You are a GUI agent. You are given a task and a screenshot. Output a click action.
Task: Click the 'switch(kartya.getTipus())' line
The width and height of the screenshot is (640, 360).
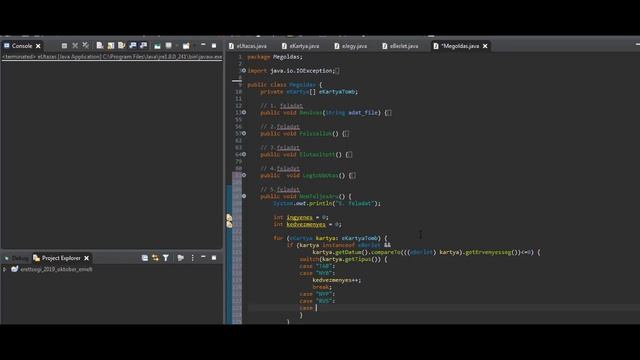[x=343, y=260]
